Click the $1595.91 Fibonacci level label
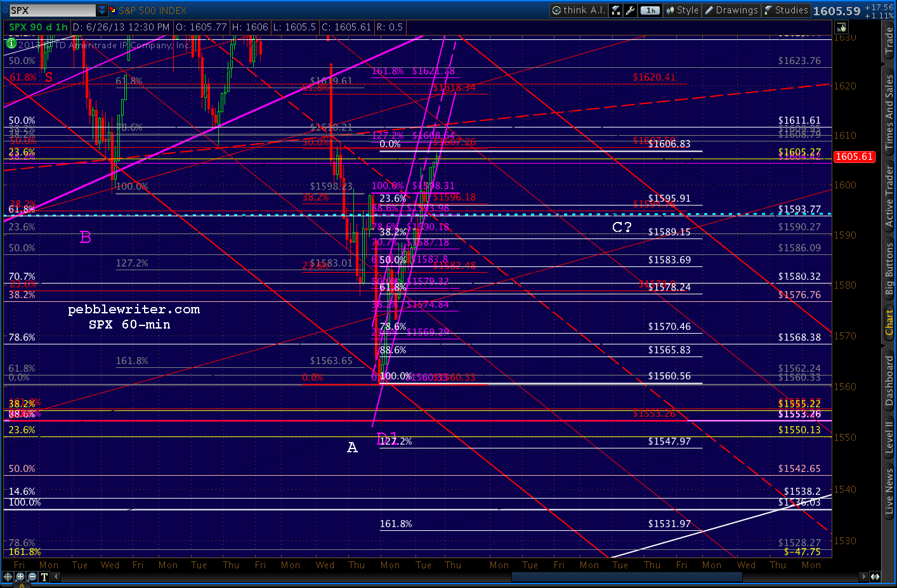This screenshot has width=897, height=588. [669, 199]
